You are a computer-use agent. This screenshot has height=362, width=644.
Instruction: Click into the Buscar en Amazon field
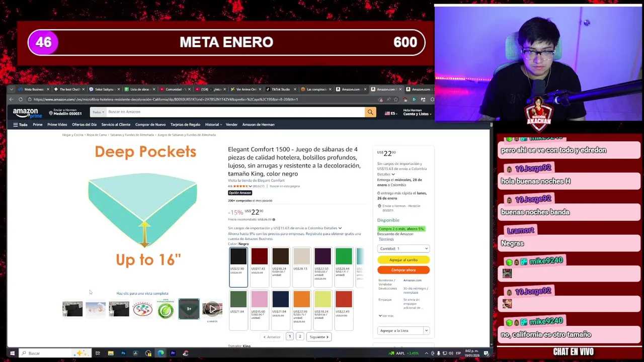[234, 112]
